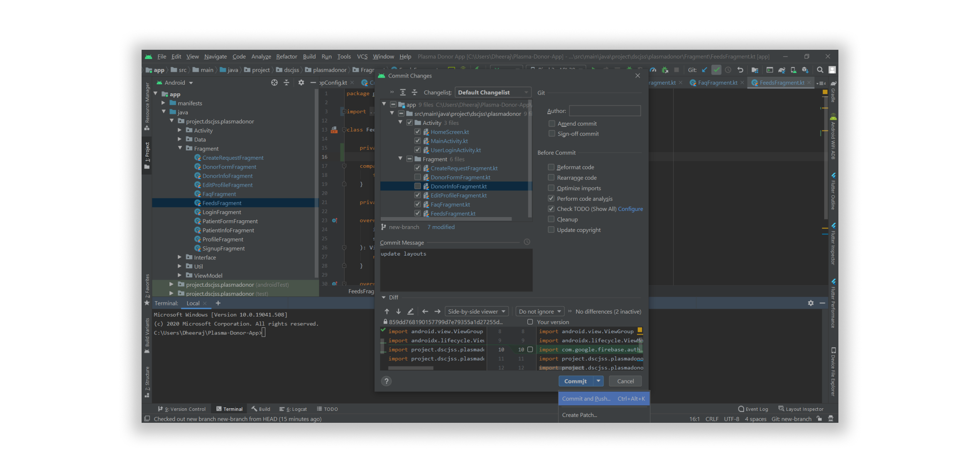Enable the Amend commit checkbox
Viewport: 980px width, 473px height.
[551, 124]
